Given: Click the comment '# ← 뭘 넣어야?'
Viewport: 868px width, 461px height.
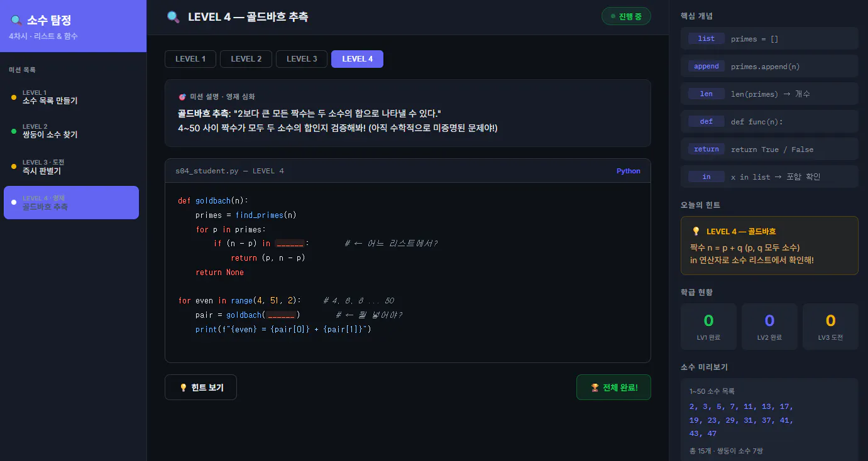Looking at the screenshot, I should click(369, 315).
